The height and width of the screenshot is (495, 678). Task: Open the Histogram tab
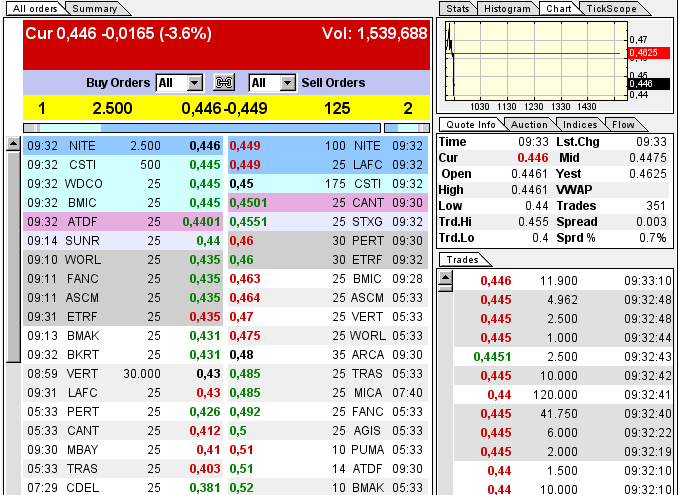click(x=507, y=9)
